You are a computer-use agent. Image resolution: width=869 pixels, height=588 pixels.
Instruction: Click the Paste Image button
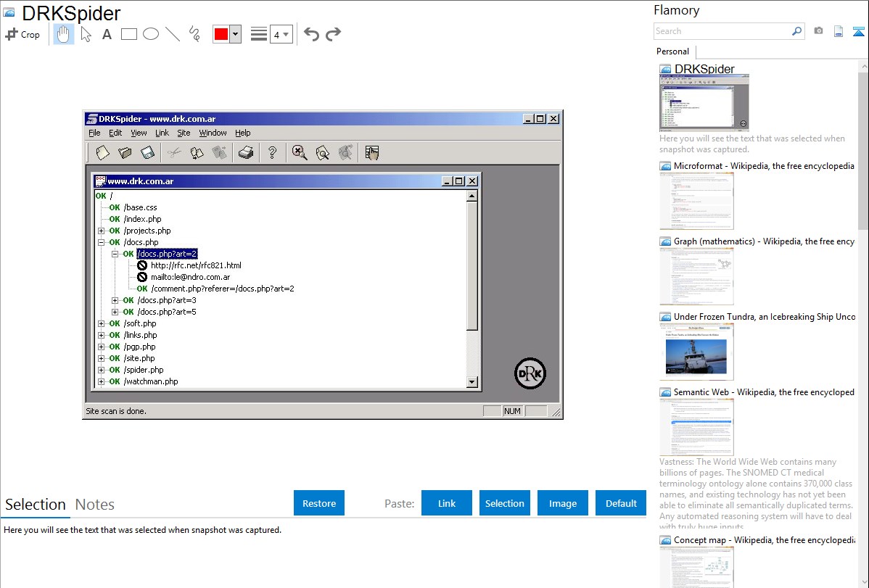coord(562,503)
